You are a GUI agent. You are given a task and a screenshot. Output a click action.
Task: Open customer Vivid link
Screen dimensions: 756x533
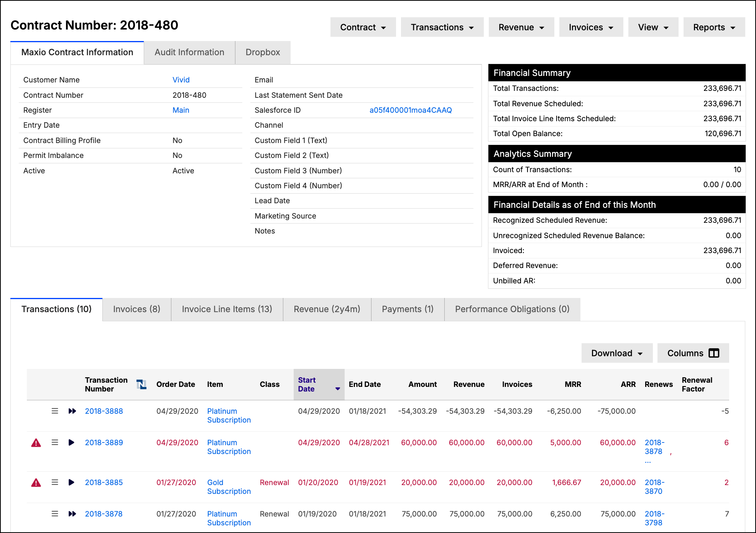(181, 80)
